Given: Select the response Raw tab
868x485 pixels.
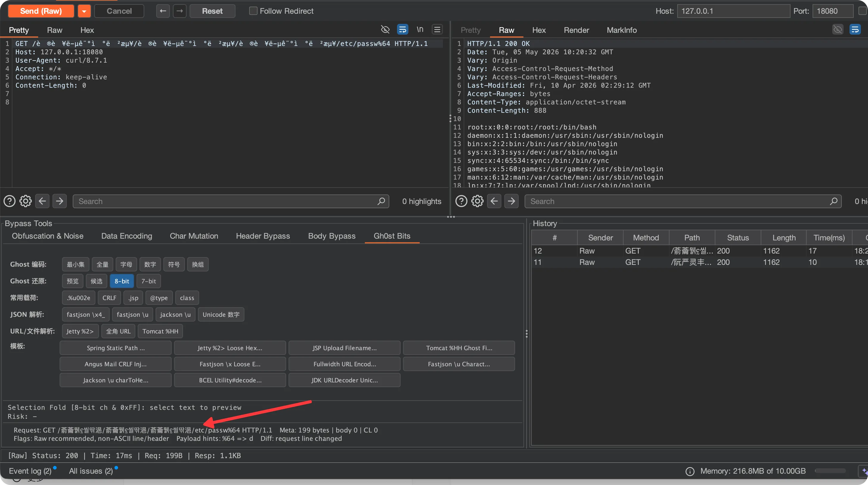Looking at the screenshot, I should (506, 30).
